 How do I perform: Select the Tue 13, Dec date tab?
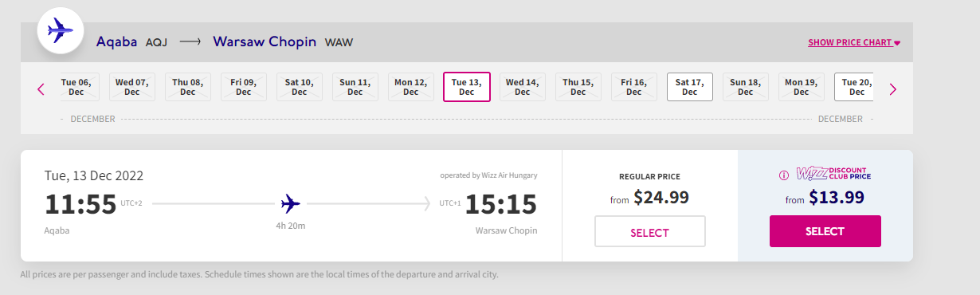click(x=467, y=87)
